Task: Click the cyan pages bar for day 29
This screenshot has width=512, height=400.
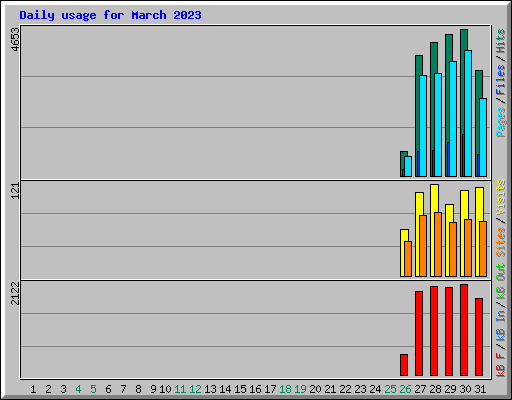Action: pos(453,119)
